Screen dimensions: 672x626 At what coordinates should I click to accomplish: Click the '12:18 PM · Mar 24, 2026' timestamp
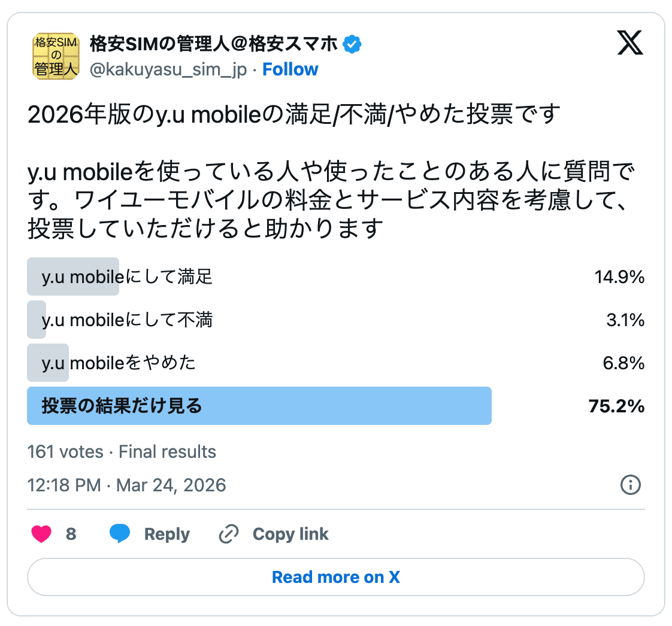[x=128, y=485]
